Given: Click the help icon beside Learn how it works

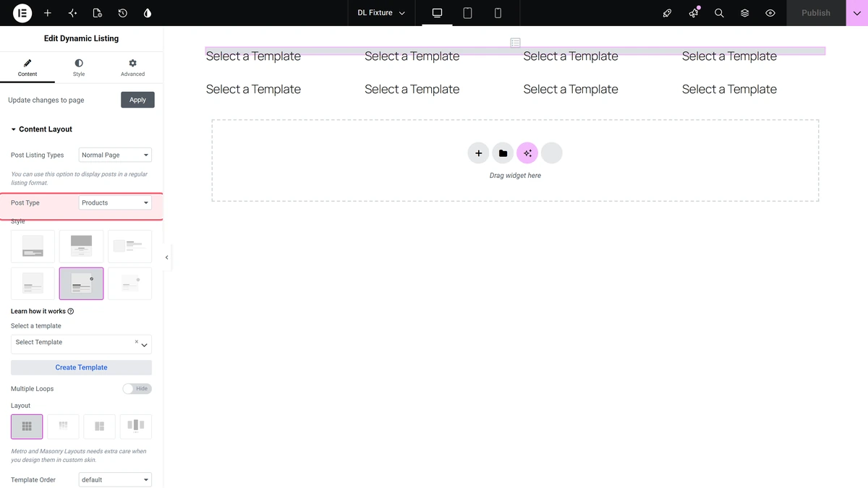Looking at the screenshot, I should tap(71, 312).
